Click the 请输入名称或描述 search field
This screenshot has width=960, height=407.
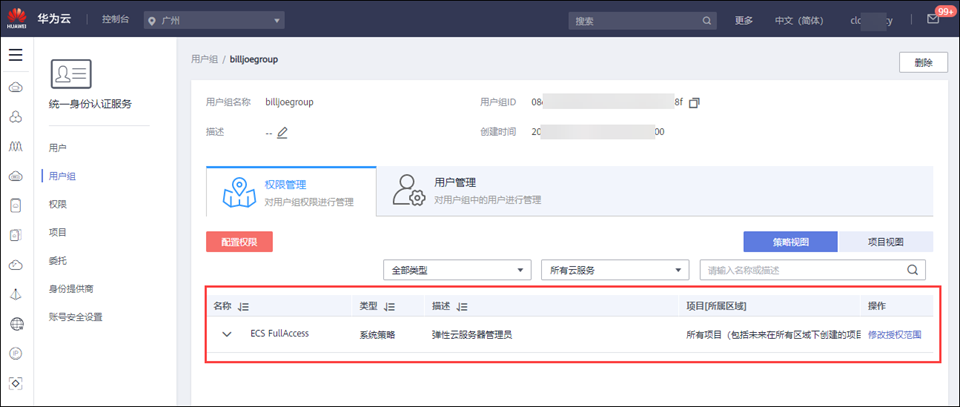[812, 270]
